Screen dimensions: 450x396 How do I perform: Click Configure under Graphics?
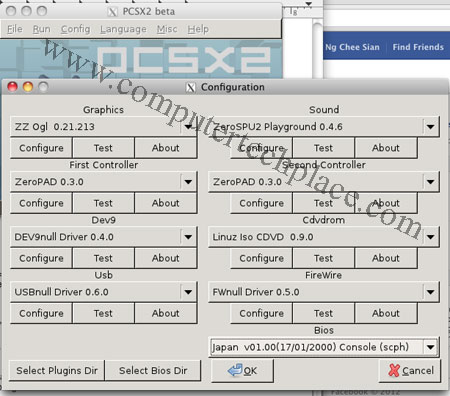41,148
